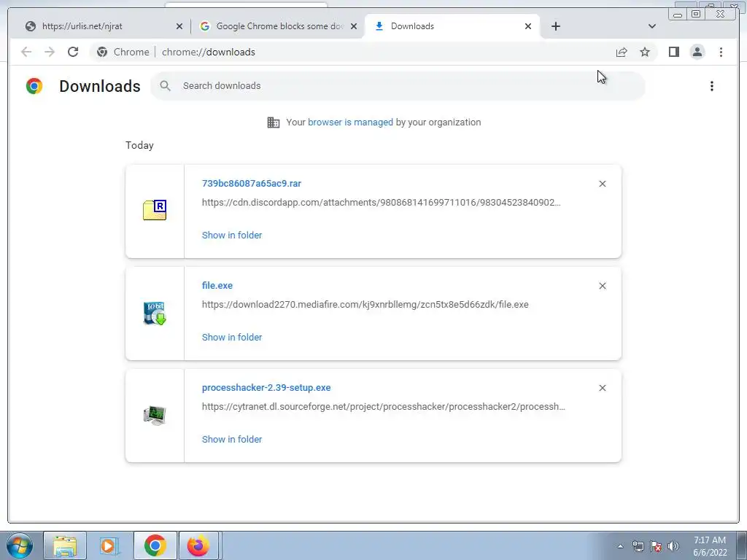Show hidden system tray icons
Viewport: 747px width, 560px height.
pos(620,546)
